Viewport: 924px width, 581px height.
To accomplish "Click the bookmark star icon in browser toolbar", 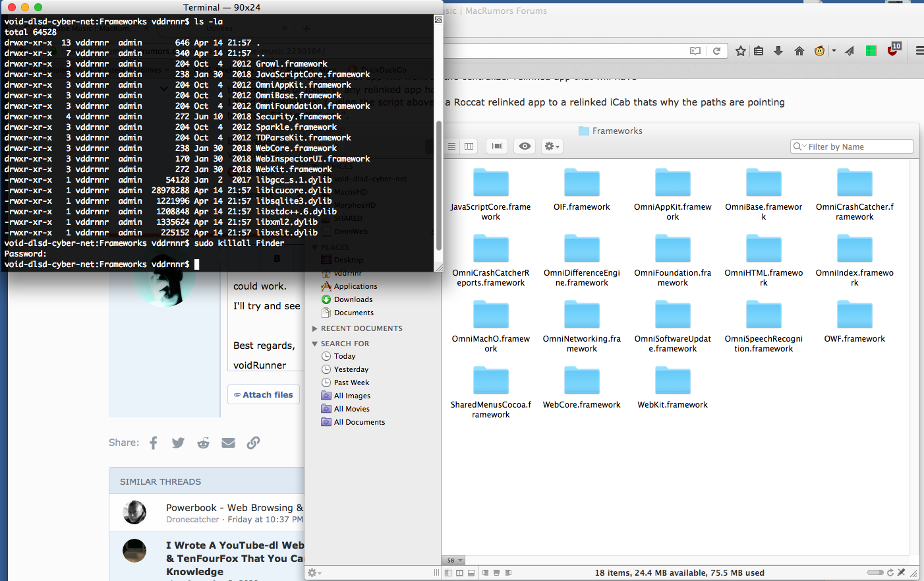I will [x=741, y=51].
